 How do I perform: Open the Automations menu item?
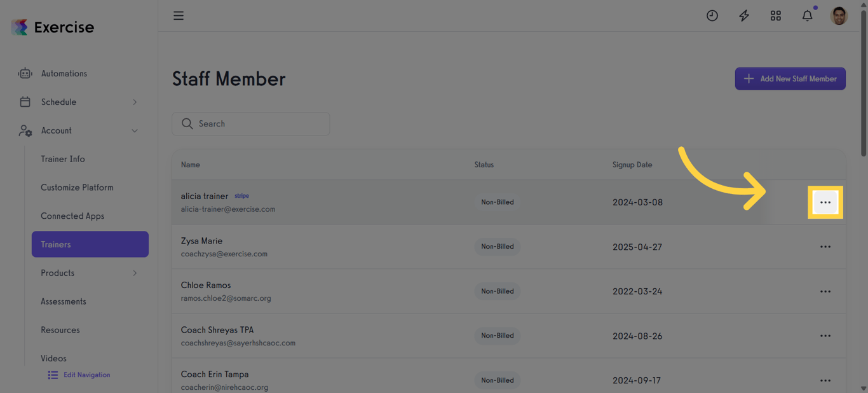pyautogui.click(x=64, y=74)
